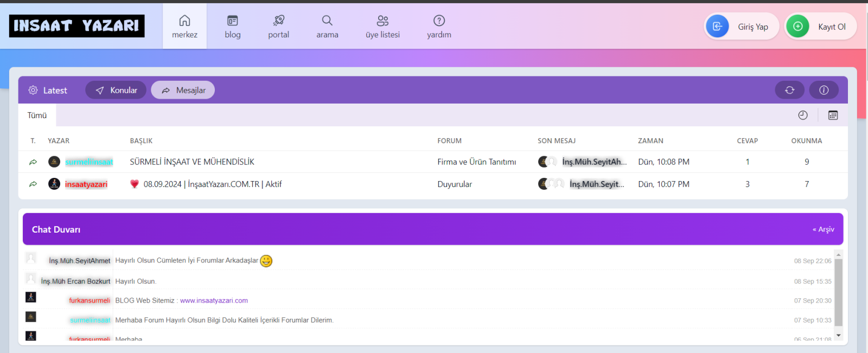
Task: Go to the portal page
Action: 278,27
